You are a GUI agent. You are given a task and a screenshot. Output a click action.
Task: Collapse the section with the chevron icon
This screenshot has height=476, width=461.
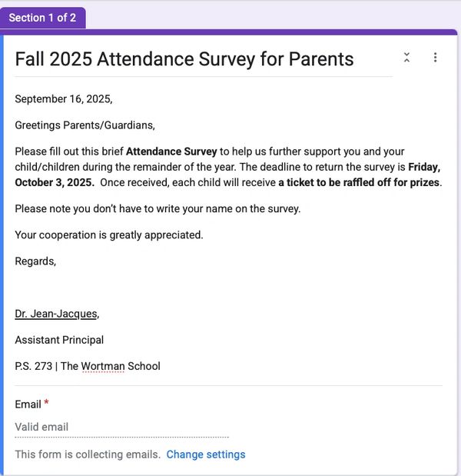pos(406,58)
